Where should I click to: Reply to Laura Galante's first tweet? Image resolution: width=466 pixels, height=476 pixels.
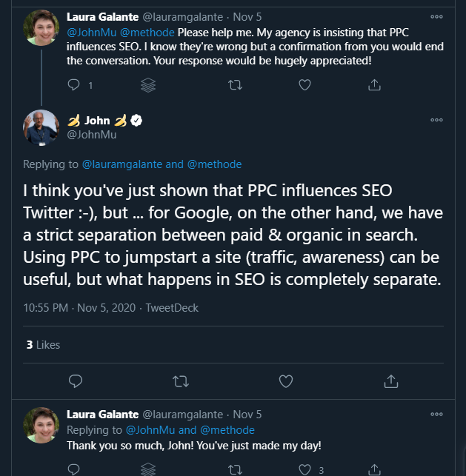[74, 86]
